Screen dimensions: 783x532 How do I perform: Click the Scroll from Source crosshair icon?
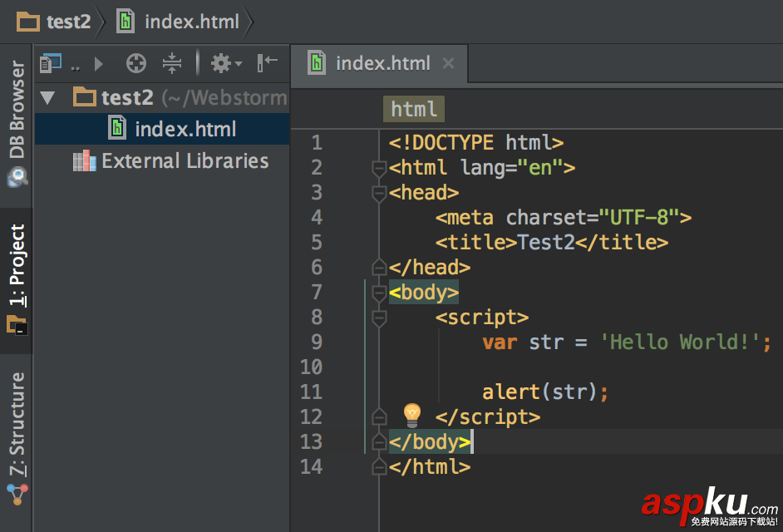point(135,63)
